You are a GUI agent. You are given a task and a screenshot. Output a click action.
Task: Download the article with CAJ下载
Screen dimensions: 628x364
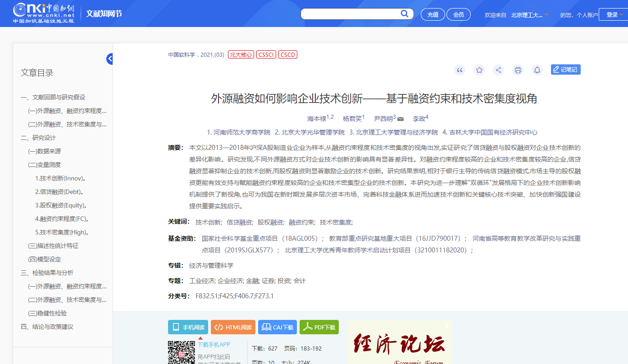click(x=277, y=327)
